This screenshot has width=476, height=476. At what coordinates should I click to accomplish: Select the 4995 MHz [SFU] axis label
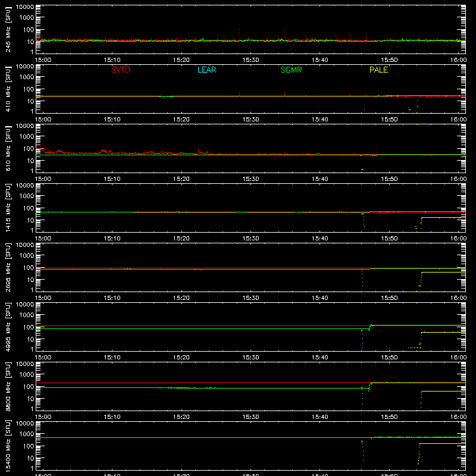click(8, 327)
